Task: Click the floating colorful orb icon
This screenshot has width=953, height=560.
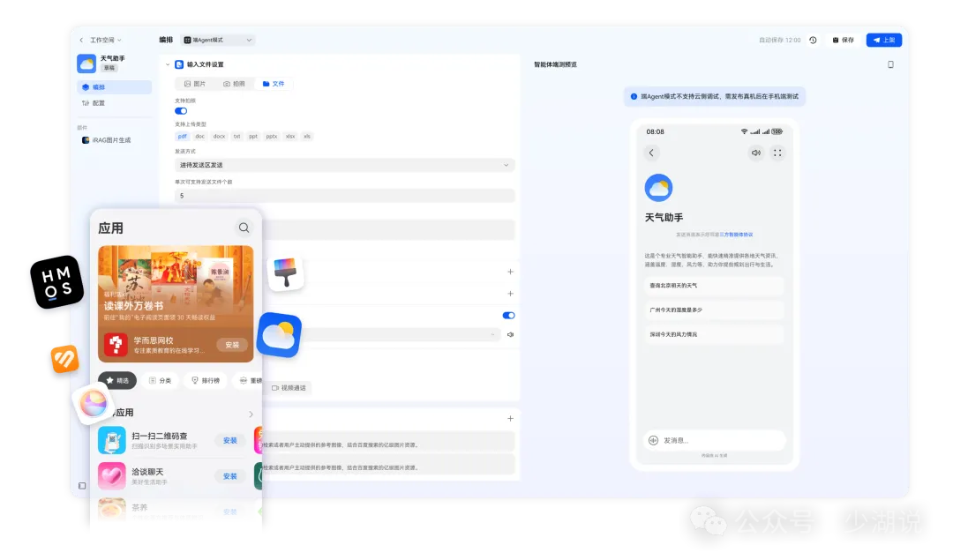Action: [94, 404]
